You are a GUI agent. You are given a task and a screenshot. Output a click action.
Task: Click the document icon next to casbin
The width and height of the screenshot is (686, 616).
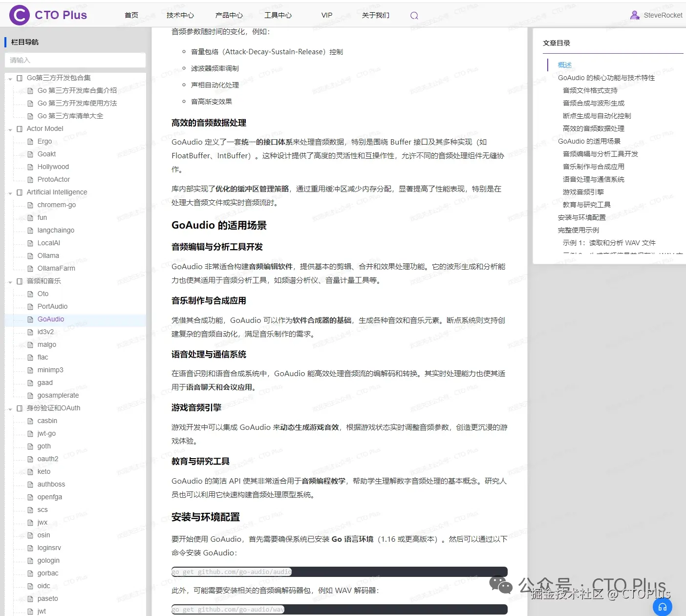[30, 421]
